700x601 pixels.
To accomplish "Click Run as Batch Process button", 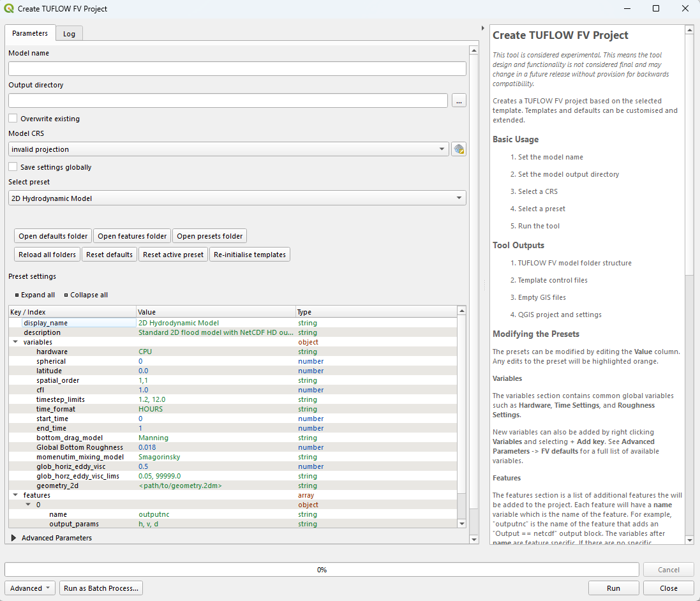I will tap(101, 588).
